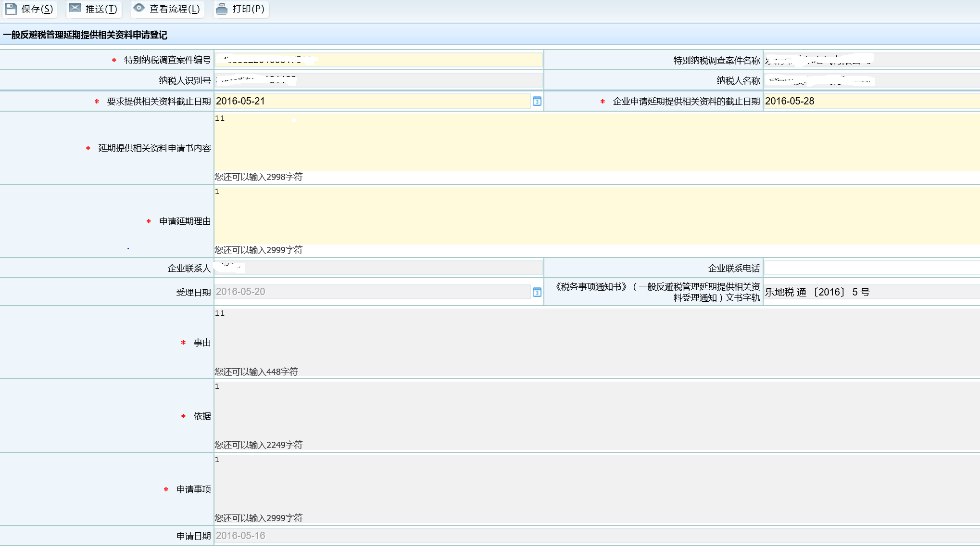
Task: Open calendar picker beside 受理日期 field
Action: (537, 292)
